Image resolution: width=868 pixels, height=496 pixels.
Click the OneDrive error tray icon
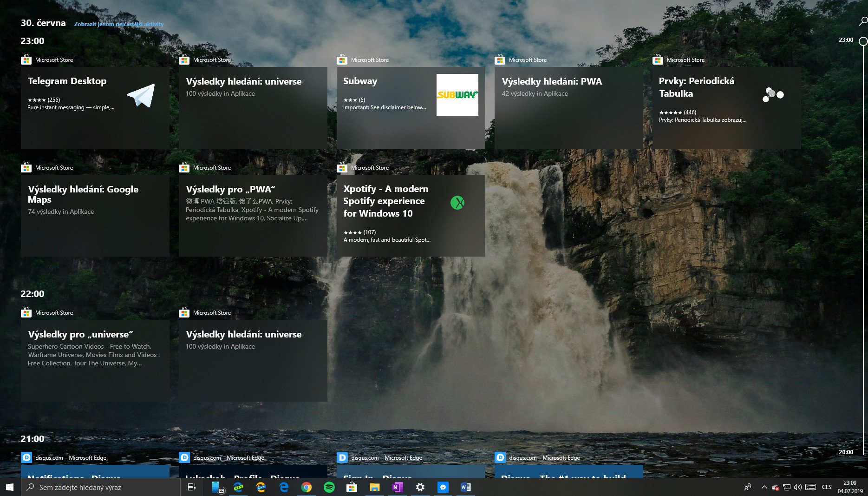click(x=775, y=487)
